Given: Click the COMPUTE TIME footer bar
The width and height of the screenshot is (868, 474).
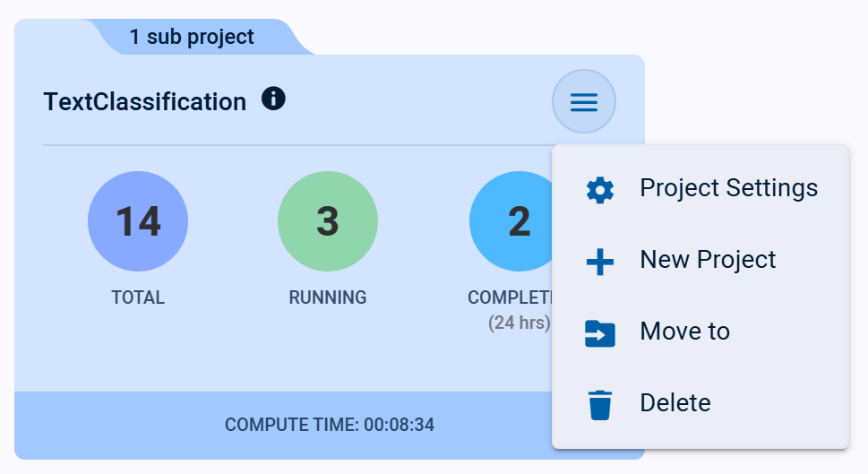Looking at the screenshot, I should (330, 425).
